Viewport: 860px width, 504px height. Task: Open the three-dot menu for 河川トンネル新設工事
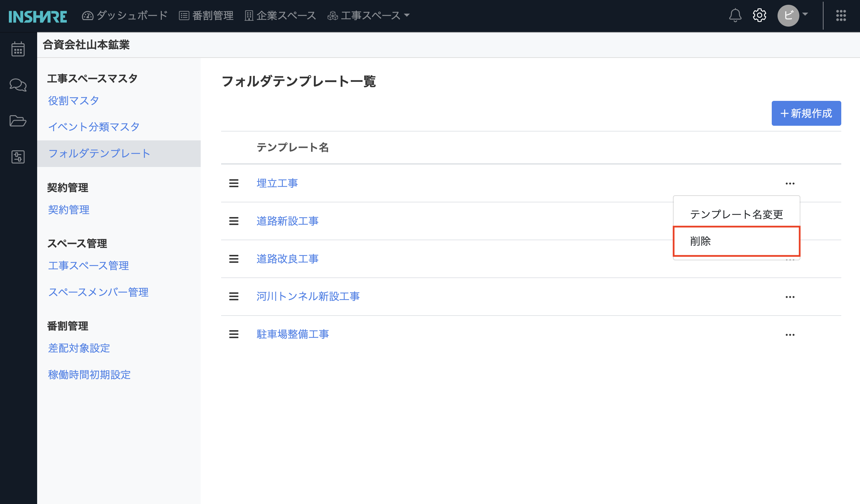[790, 297]
